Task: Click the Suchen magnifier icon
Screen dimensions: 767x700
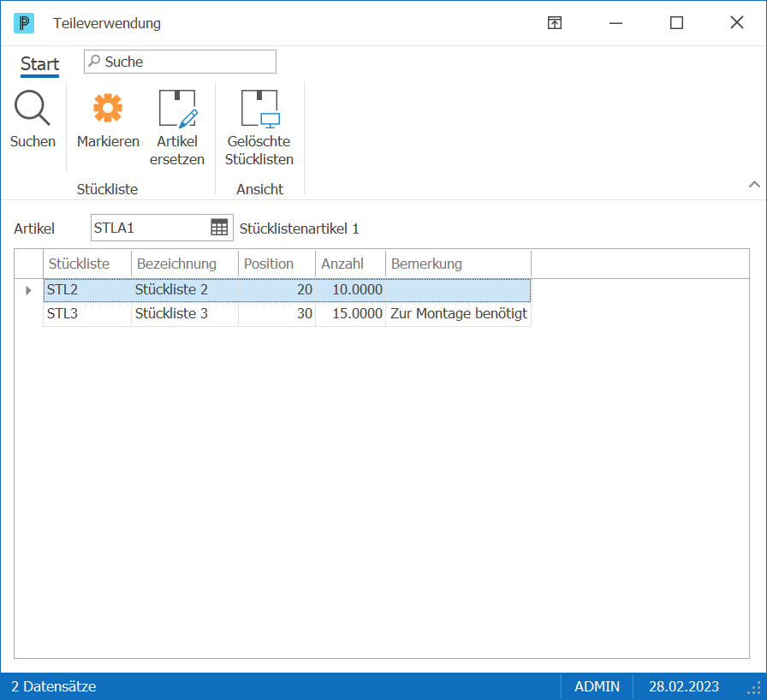Action: coord(33,108)
